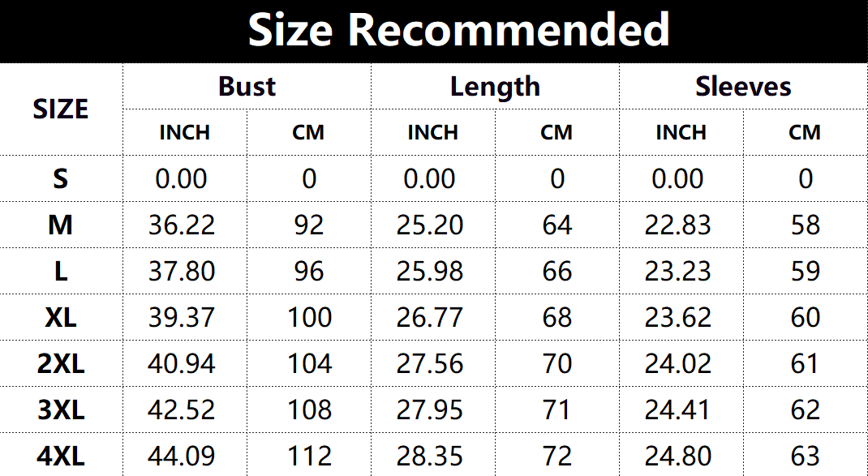
Task: Click the Size Recommended title banner
Action: coord(458,31)
